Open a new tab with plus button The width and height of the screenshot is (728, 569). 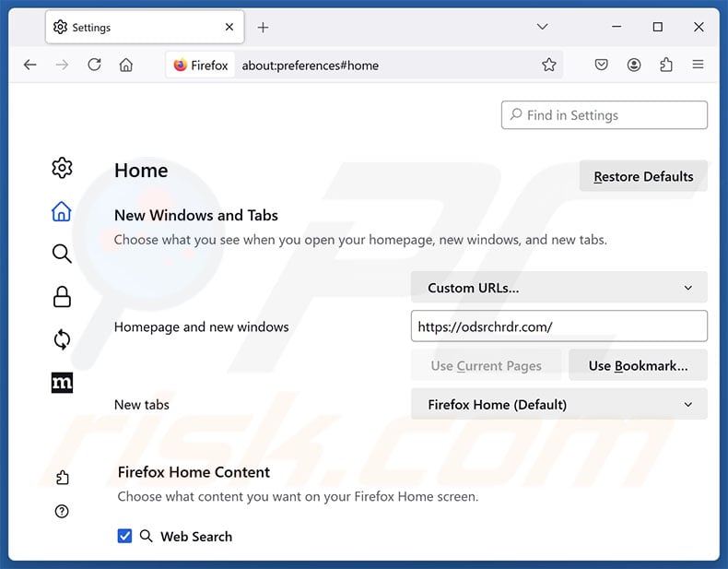click(x=263, y=28)
